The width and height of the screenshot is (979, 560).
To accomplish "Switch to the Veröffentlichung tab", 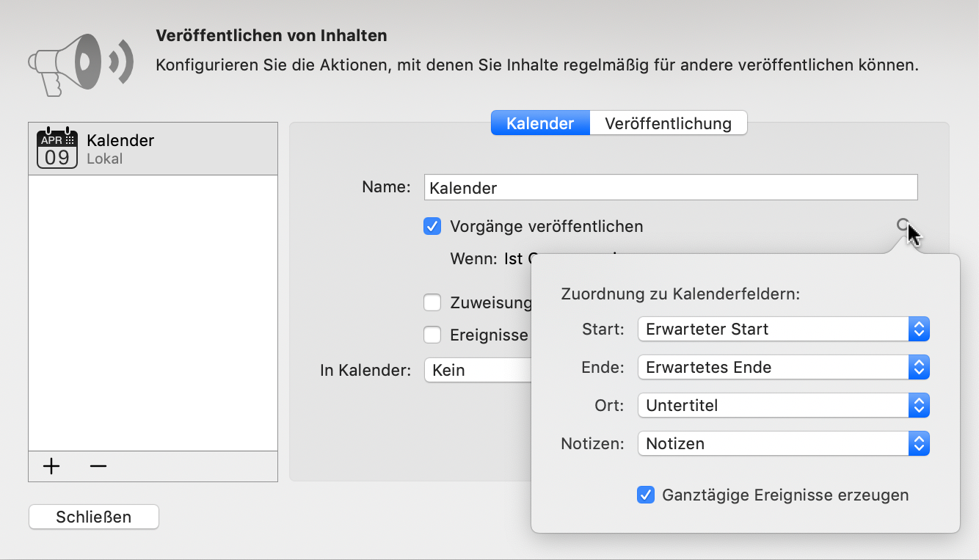I will pyautogui.click(x=668, y=123).
